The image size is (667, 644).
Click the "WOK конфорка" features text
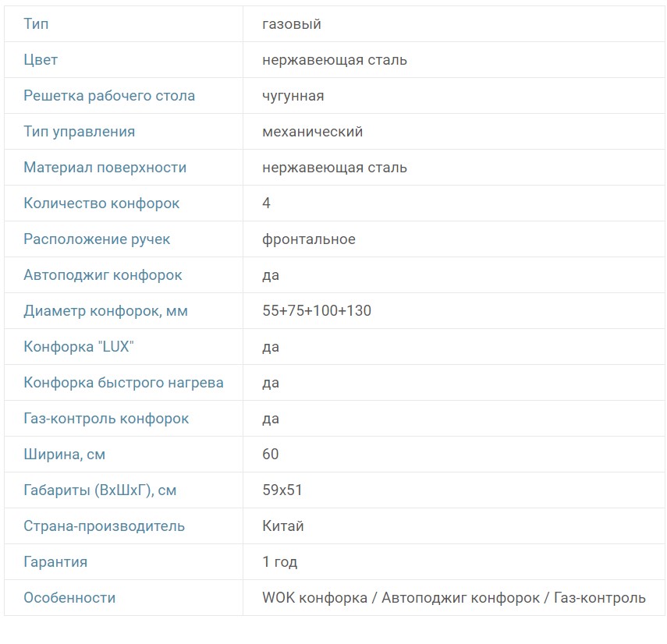pyautogui.click(x=315, y=598)
